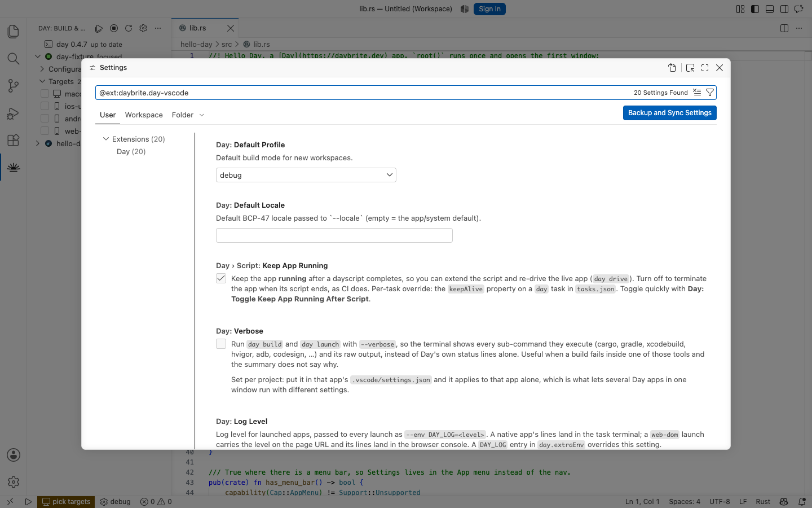Disable the Keep App Running checkbox
The image size is (812, 508).
pyautogui.click(x=221, y=278)
